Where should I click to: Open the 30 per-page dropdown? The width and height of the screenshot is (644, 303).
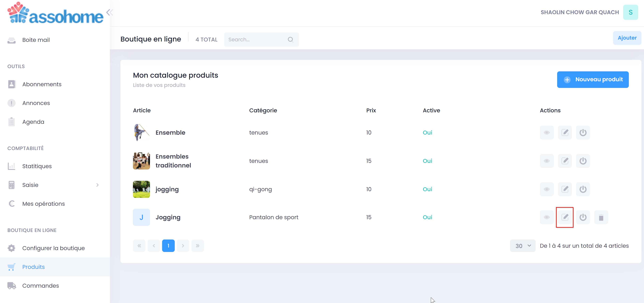(523, 246)
